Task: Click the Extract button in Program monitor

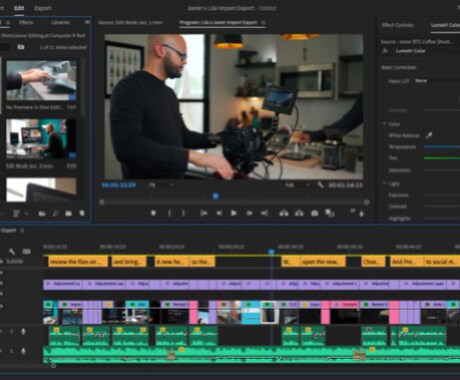Action: [299, 213]
